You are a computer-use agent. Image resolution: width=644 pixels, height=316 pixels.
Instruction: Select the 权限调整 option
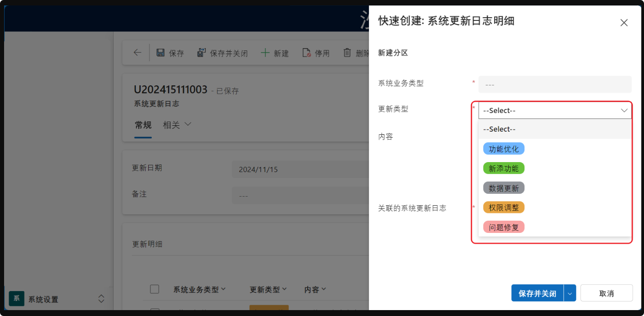tap(504, 207)
